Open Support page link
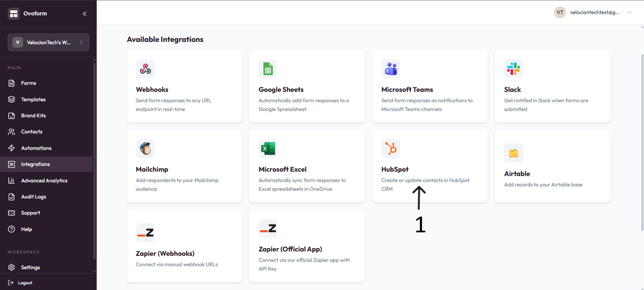This screenshot has width=644, height=290. 31,213
